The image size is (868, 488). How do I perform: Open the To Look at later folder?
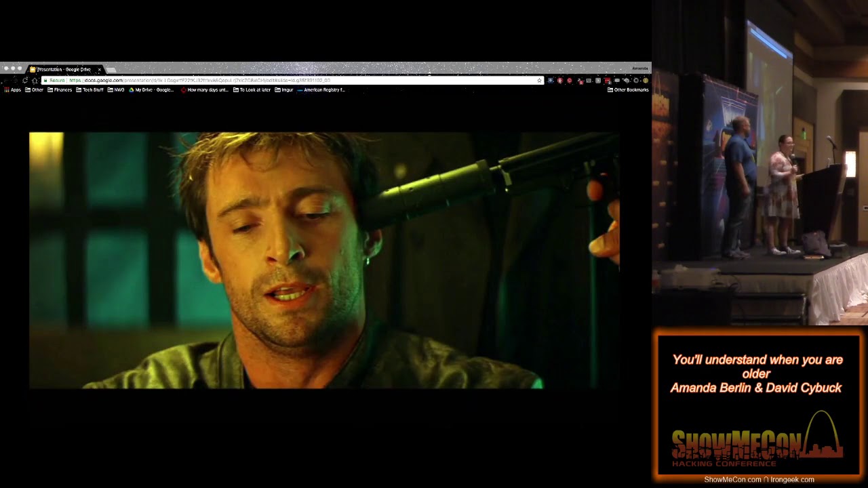coord(252,89)
